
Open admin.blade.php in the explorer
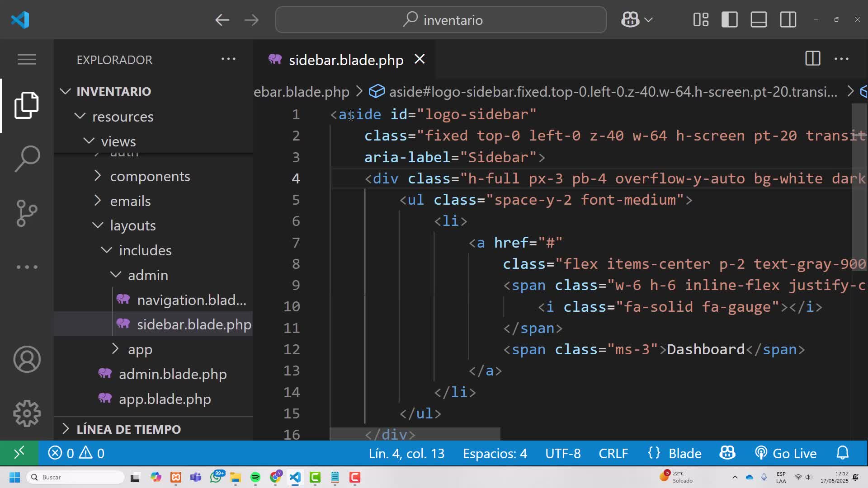point(173,374)
